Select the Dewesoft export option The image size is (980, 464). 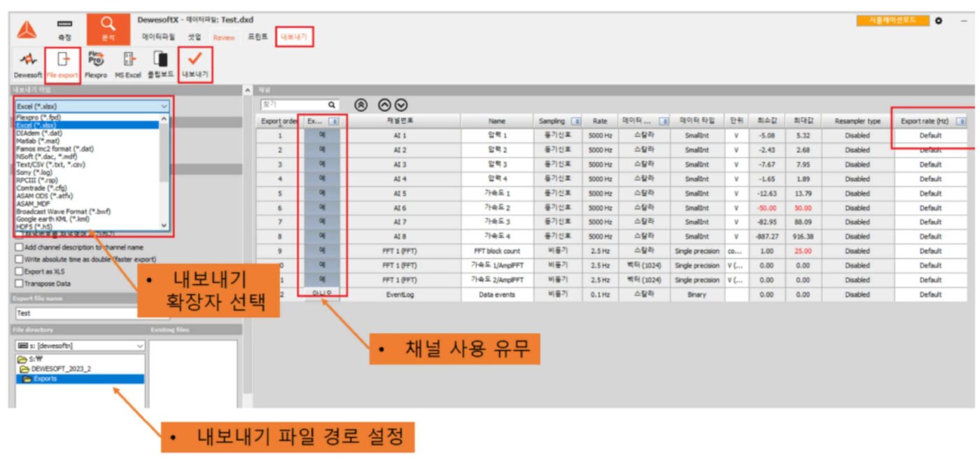click(x=28, y=65)
